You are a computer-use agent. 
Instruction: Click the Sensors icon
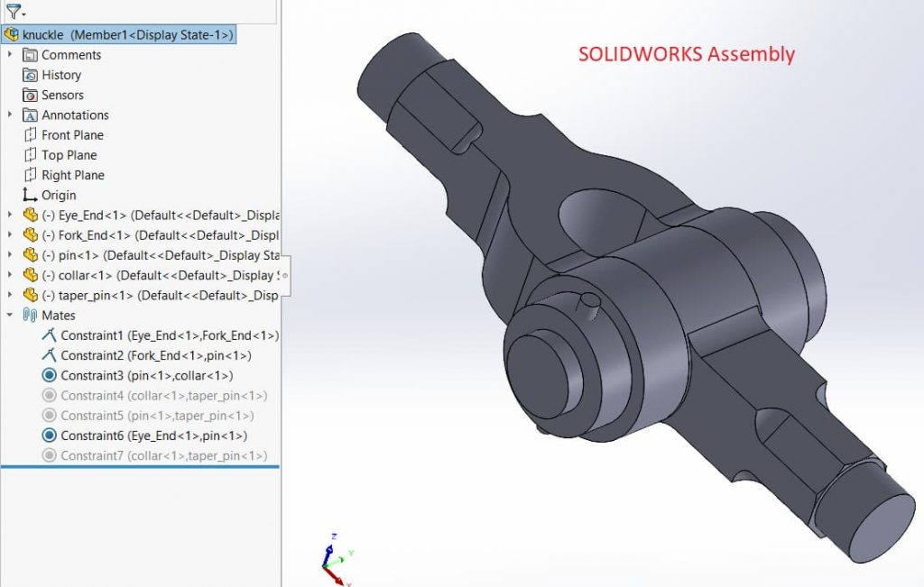click(30, 95)
